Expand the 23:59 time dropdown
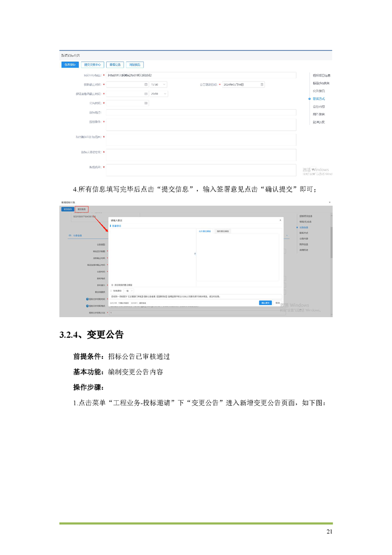392x555 pixels. pyautogui.click(x=165, y=93)
